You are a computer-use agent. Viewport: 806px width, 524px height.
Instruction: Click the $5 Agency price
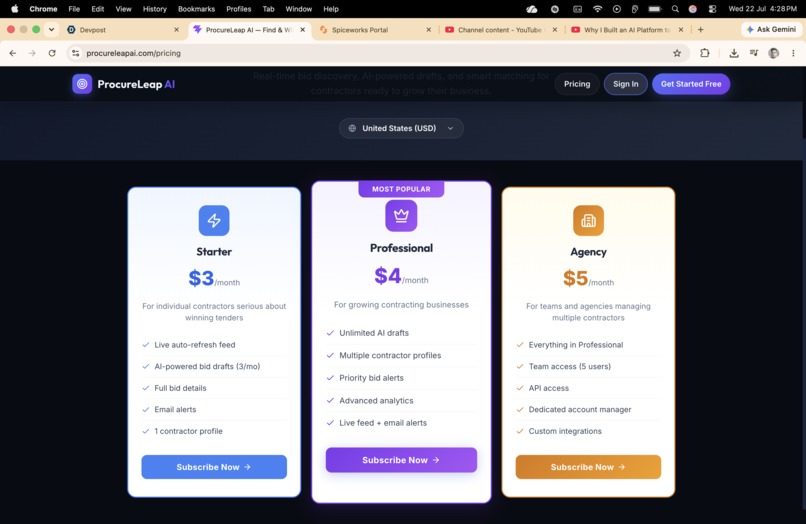[575, 278]
